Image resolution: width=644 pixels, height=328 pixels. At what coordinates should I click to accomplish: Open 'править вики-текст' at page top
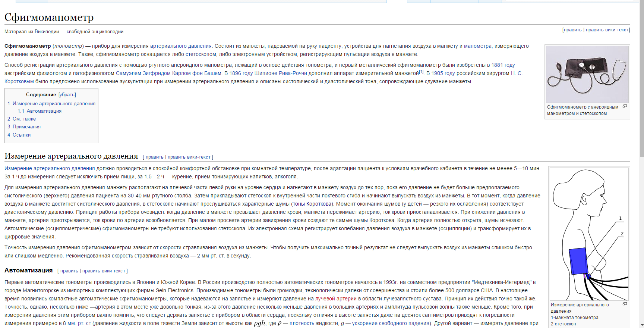(607, 30)
